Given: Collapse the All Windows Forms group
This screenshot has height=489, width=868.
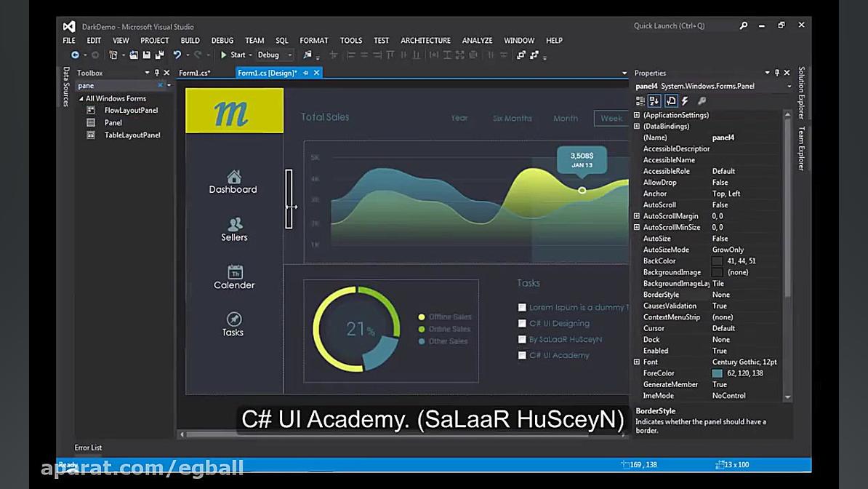Looking at the screenshot, I should click(x=81, y=99).
